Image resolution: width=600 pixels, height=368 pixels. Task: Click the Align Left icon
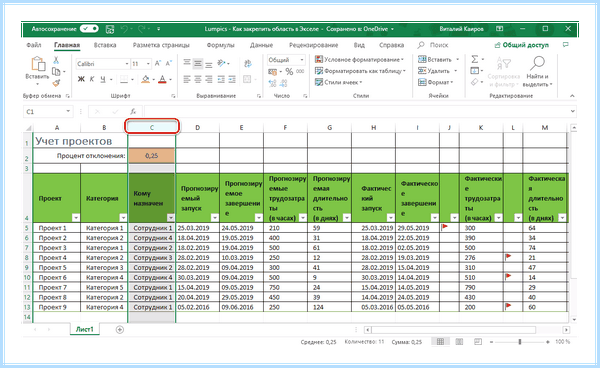[x=187, y=79]
